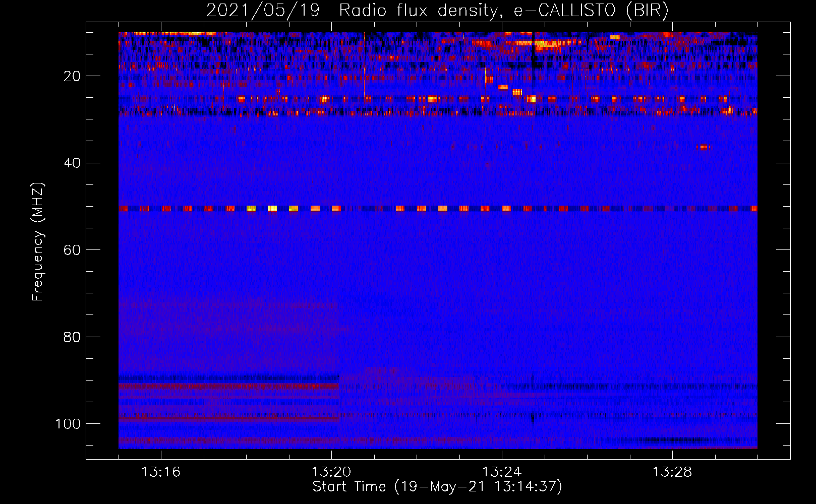Screen dimensions: 816x504
Task: Click the 100 MHz frequency tick label
Action: click(68, 424)
